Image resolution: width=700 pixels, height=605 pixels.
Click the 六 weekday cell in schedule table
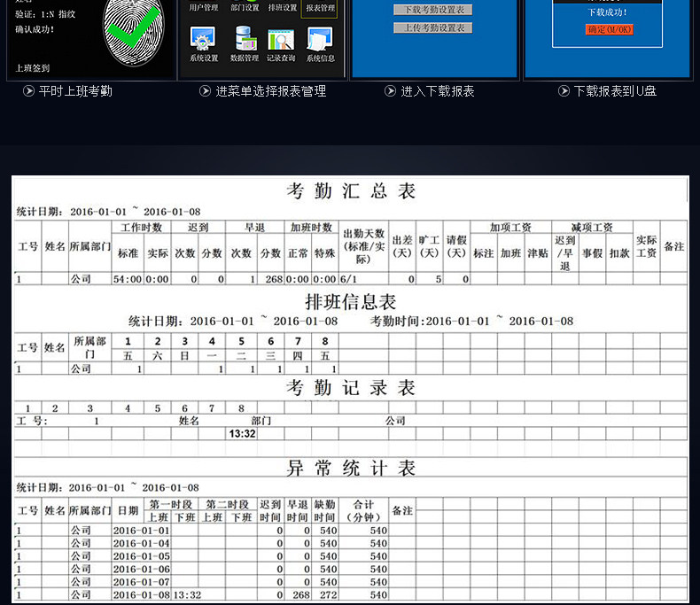(157, 355)
